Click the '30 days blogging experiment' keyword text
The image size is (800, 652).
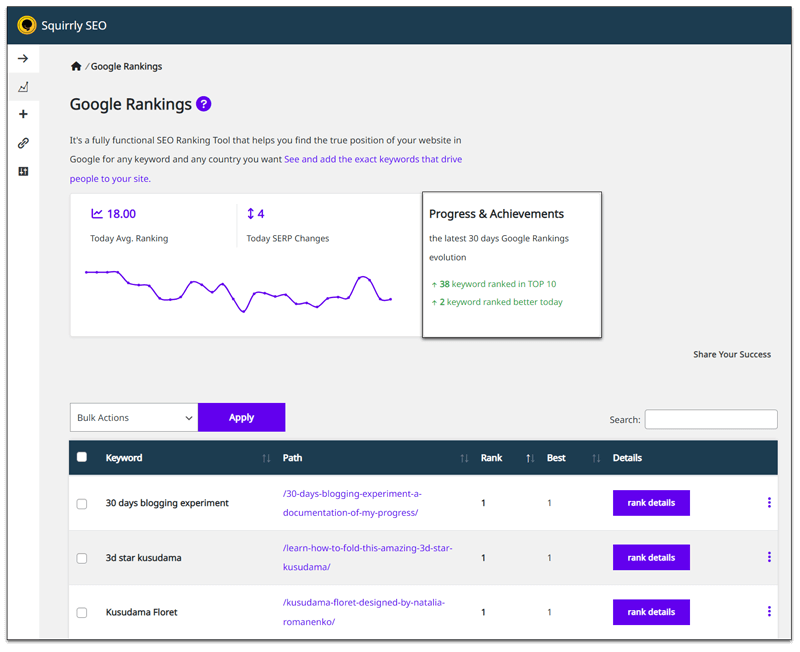[167, 503]
